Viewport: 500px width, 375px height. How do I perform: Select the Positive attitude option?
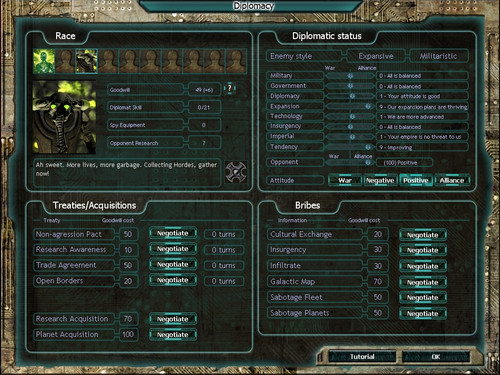point(416,180)
